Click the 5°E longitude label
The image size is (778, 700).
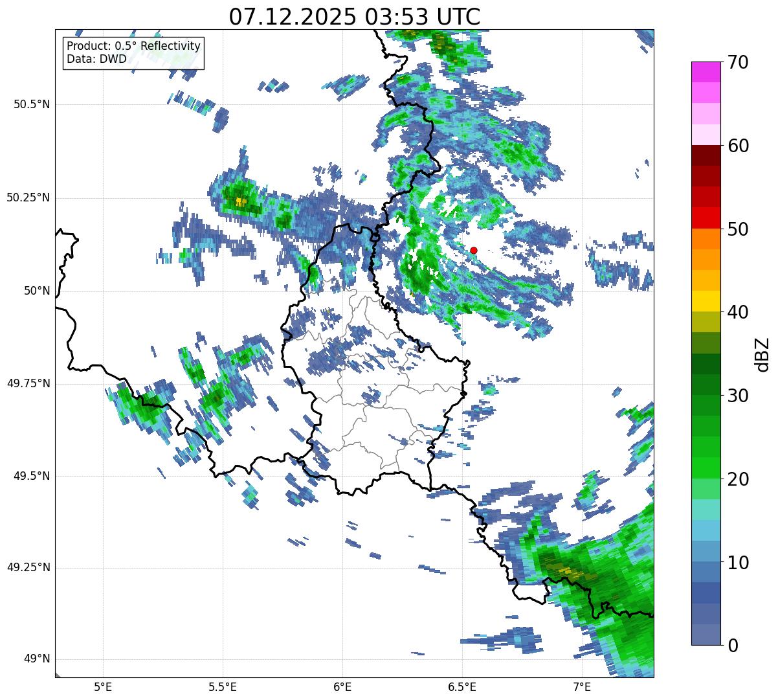103,686
